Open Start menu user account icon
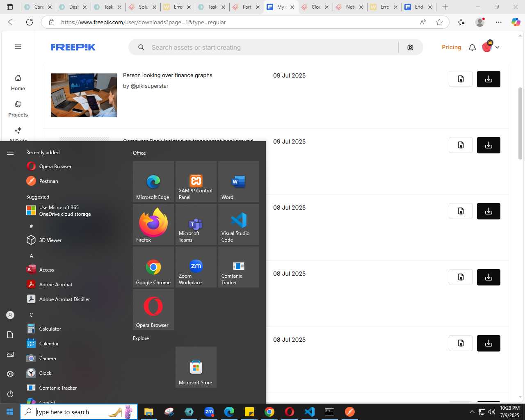The image size is (525, 420). (x=10, y=315)
